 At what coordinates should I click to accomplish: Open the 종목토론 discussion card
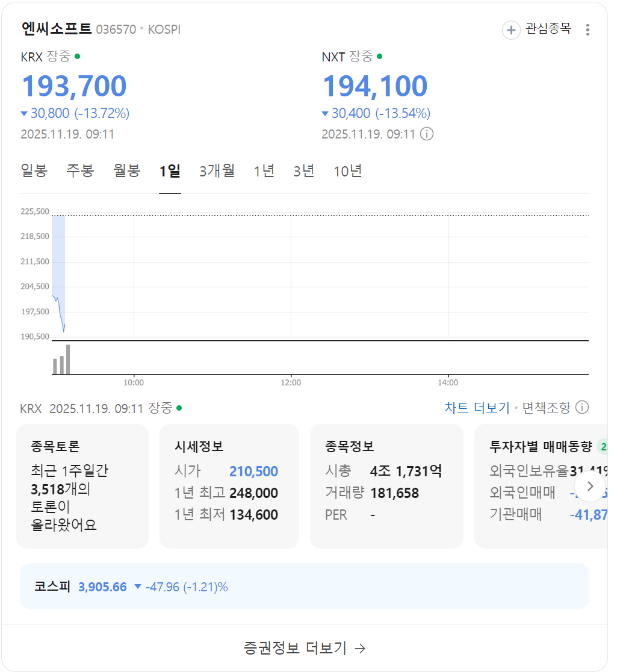coord(82,486)
